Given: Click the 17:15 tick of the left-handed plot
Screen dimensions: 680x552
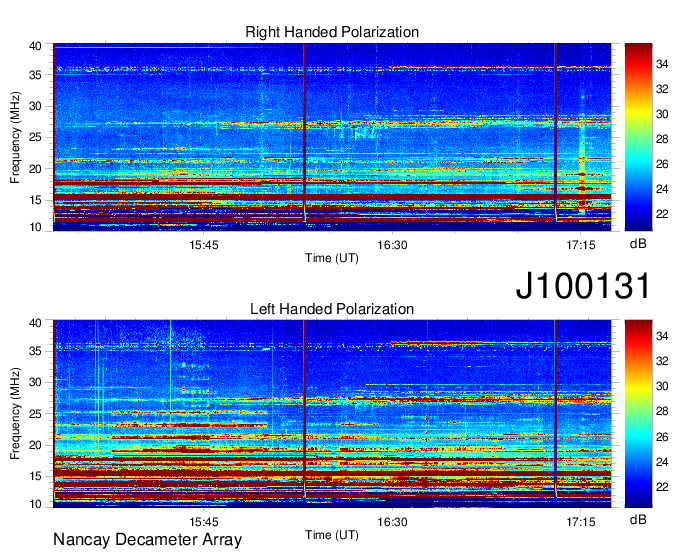Looking at the screenshot, I should coord(581,522).
